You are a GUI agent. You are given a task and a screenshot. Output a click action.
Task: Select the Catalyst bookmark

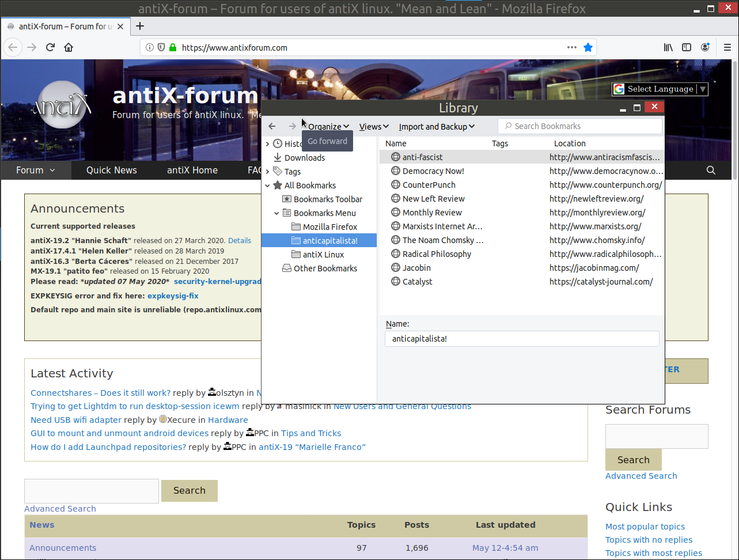[521, 282]
